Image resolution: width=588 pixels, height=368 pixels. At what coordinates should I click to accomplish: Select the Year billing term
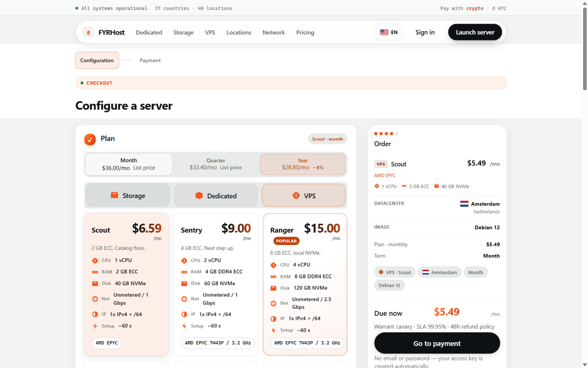303,164
